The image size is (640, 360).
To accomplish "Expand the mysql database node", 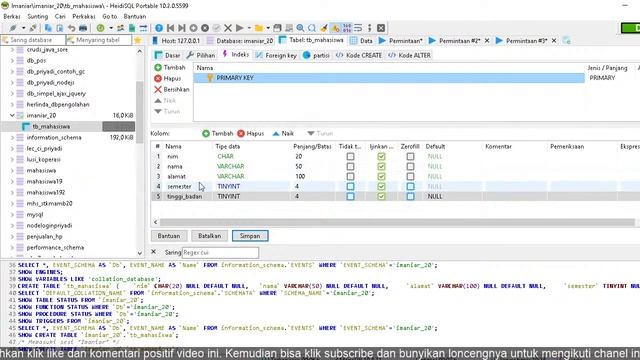I will [x=12, y=215].
